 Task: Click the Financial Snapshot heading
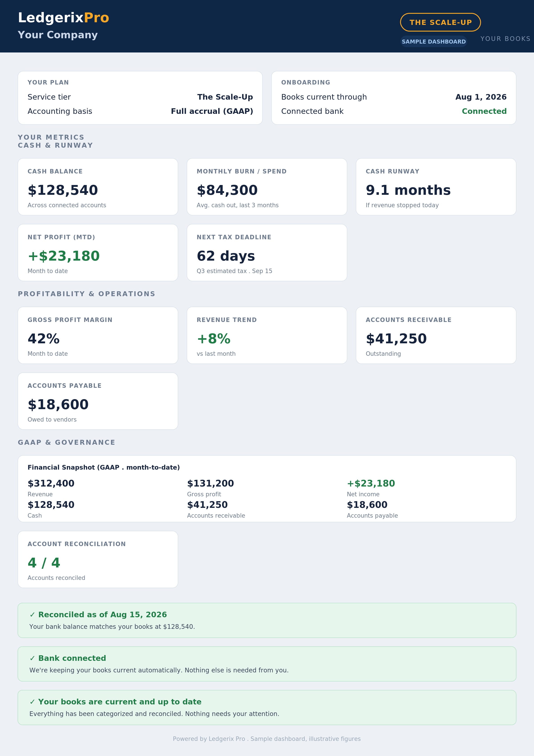(x=104, y=468)
